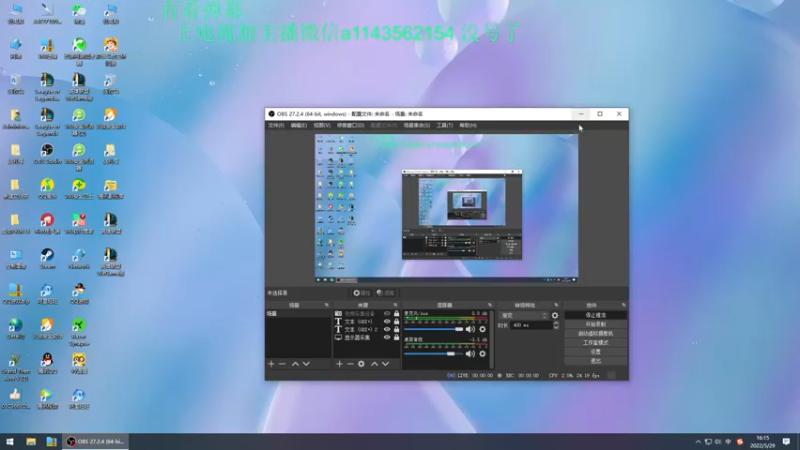Viewport: 800px width, 450px height.
Task: Toggle visibility of video capture device source
Action: [387, 314]
